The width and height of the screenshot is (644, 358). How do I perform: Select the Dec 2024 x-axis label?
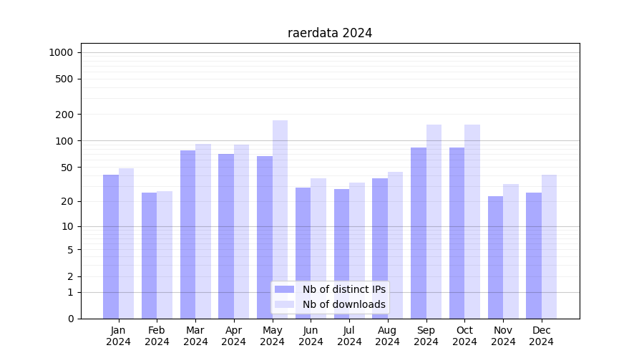tap(541, 336)
